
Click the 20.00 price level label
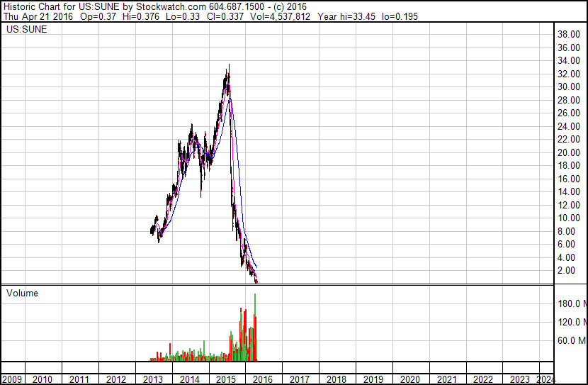coord(569,152)
